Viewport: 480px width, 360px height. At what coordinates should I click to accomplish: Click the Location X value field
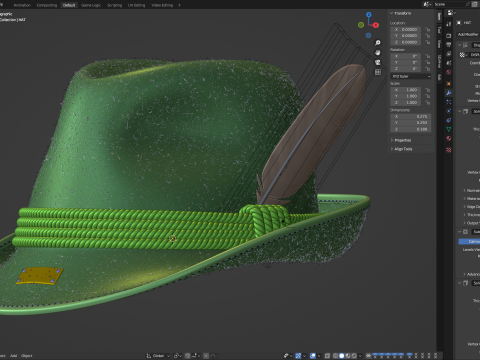coord(406,30)
